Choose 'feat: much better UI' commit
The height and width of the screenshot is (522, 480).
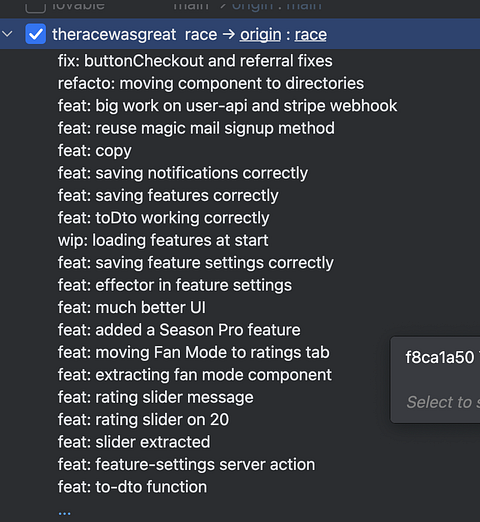[x=132, y=308]
